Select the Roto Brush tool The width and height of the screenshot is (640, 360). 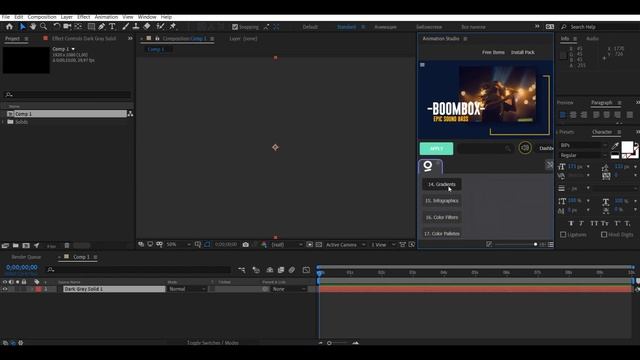(x=160, y=27)
